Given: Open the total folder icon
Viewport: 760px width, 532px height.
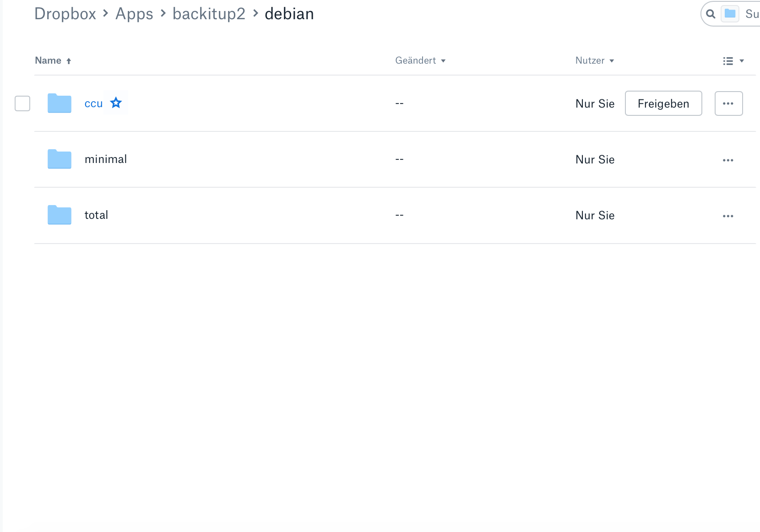Looking at the screenshot, I should [60, 215].
